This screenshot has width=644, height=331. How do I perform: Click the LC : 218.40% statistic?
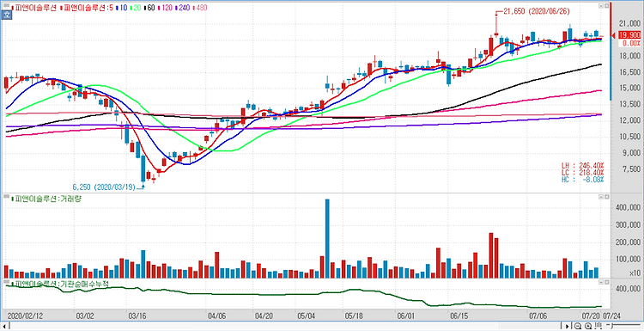point(583,172)
